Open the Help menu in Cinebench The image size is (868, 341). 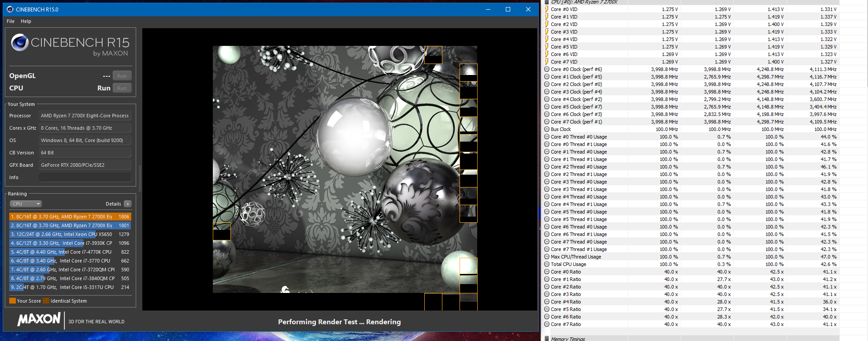tap(26, 21)
